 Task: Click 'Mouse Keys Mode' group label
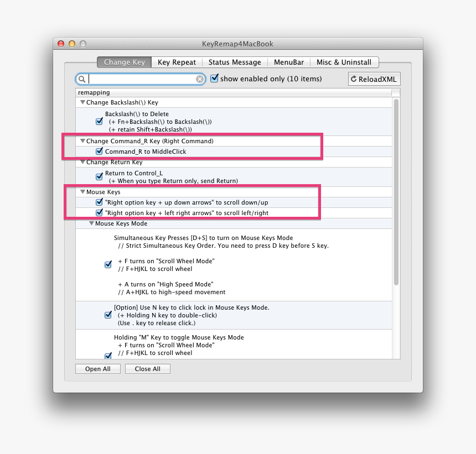click(x=121, y=223)
